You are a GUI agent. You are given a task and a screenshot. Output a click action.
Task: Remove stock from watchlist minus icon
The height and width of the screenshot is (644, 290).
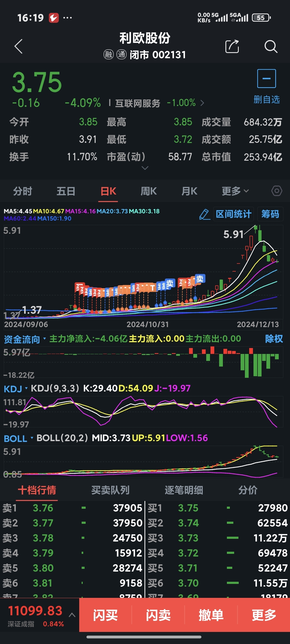267,78
